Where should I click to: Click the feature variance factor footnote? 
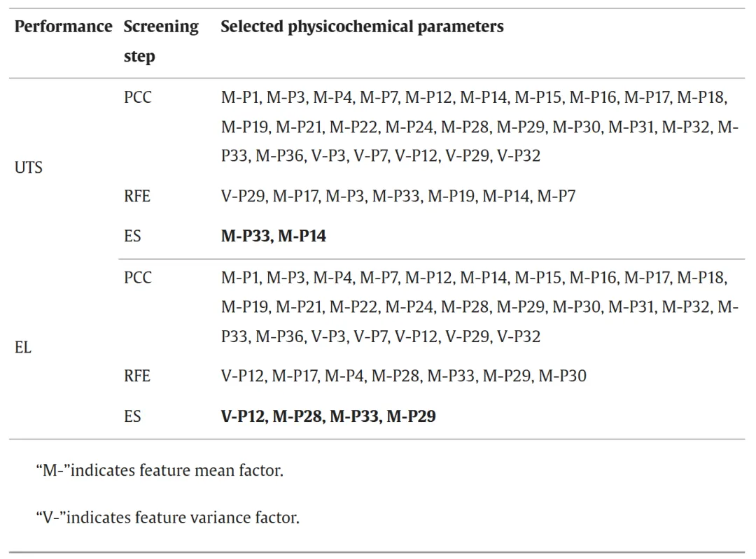click(x=167, y=518)
